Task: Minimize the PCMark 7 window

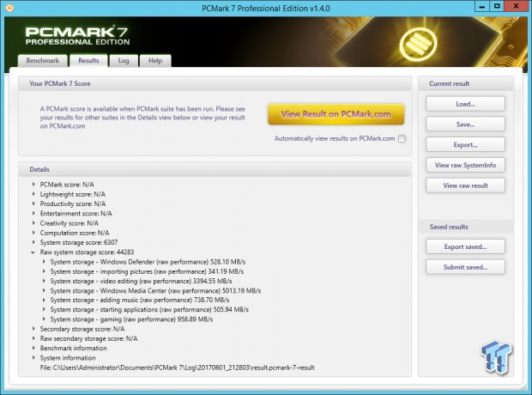Action: (x=481, y=7)
